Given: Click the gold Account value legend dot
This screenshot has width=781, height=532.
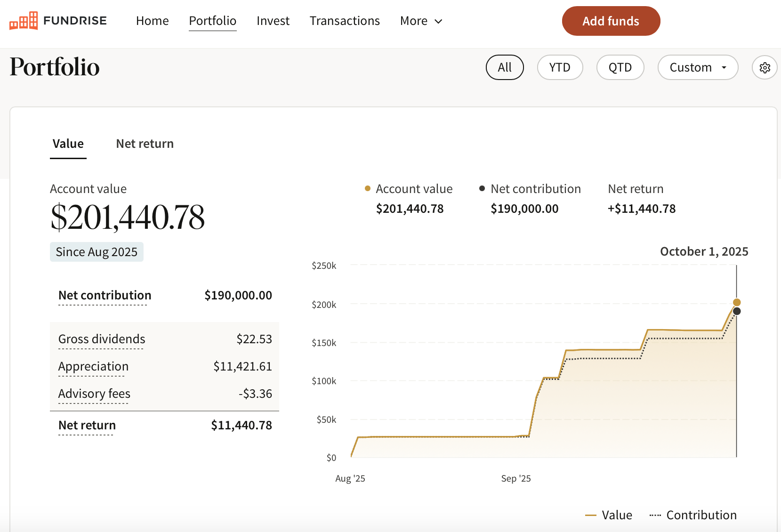Looking at the screenshot, I should click(x=367, y=188).
